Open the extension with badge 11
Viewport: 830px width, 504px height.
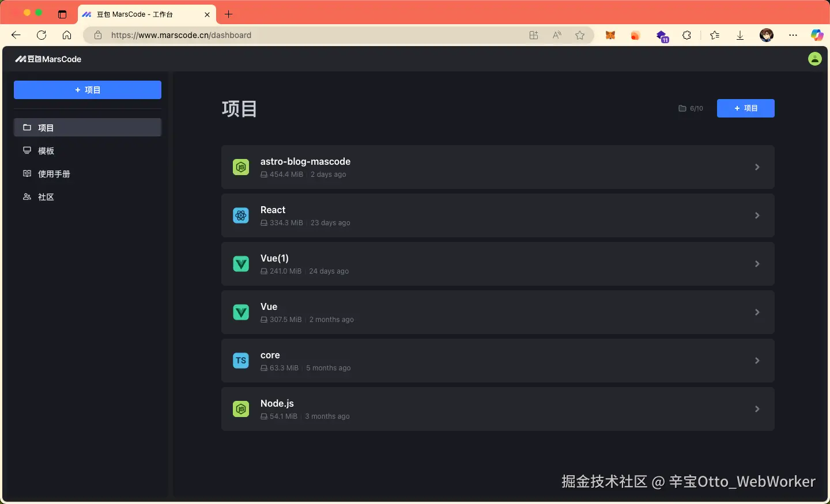(x=662, y=36)
